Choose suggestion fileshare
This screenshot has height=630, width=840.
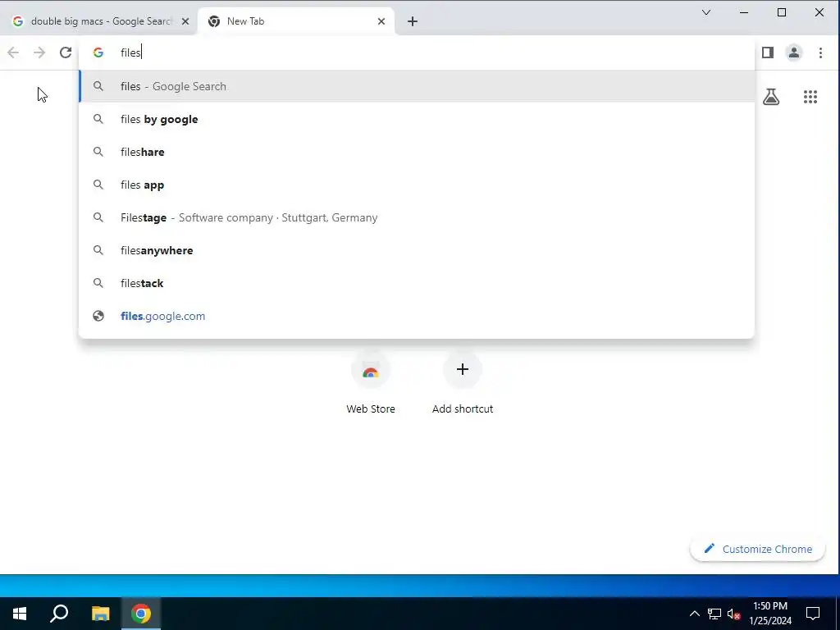point(416,152)
